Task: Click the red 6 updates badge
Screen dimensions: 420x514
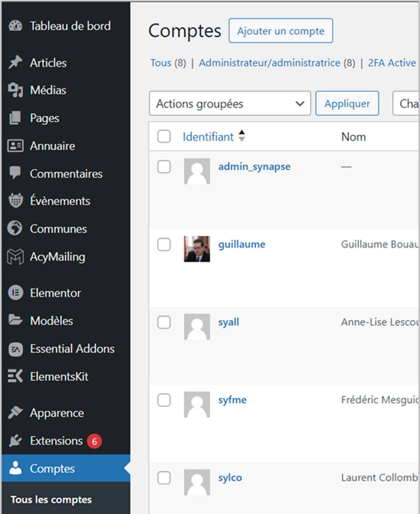Action: (94, 441)
